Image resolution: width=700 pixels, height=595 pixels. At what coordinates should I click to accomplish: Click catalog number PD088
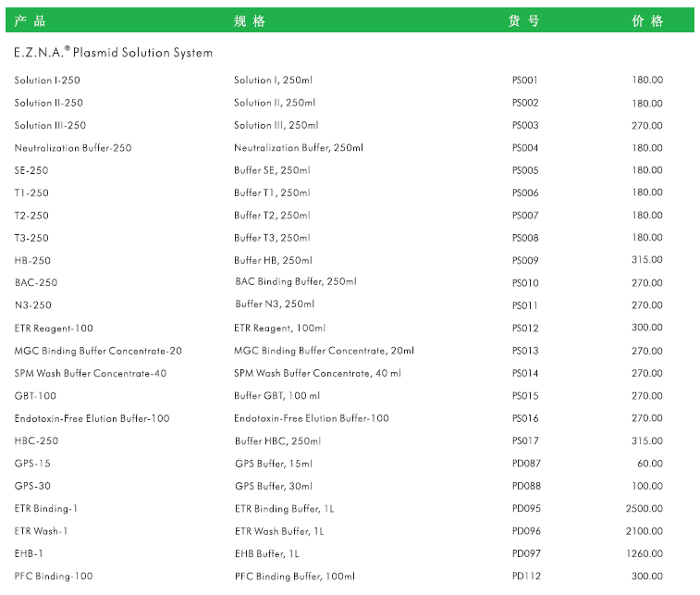point(526,486)
